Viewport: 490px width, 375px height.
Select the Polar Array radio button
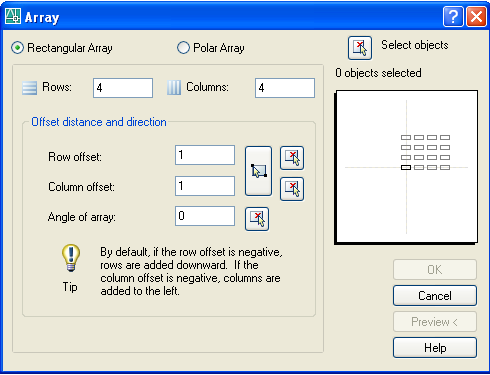pos(183,48)
